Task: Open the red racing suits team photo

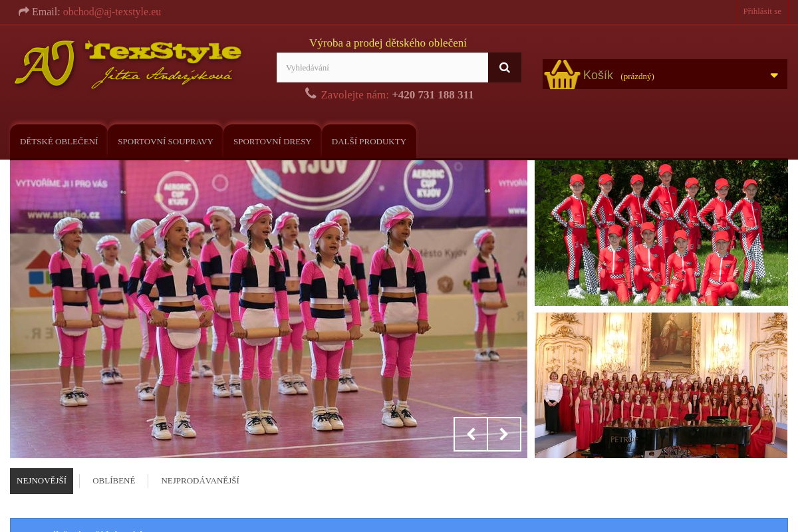Action: 661,233
